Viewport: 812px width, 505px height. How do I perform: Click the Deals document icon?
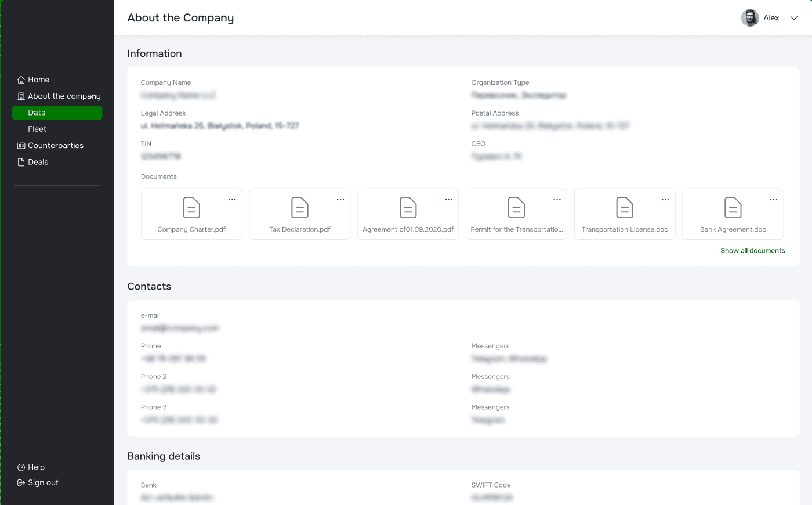[21, 162]
